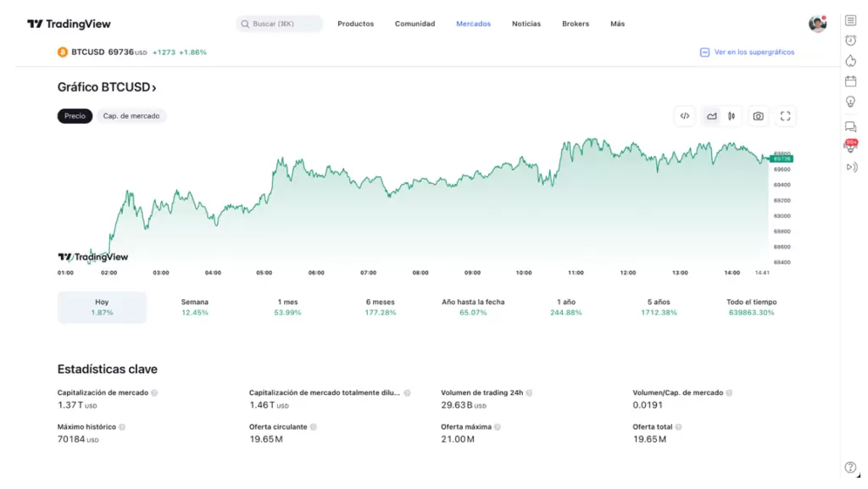Viewport: 868px width, 489px height.
Task: Select Todo el tiempo range
Action: pos(751,307)
